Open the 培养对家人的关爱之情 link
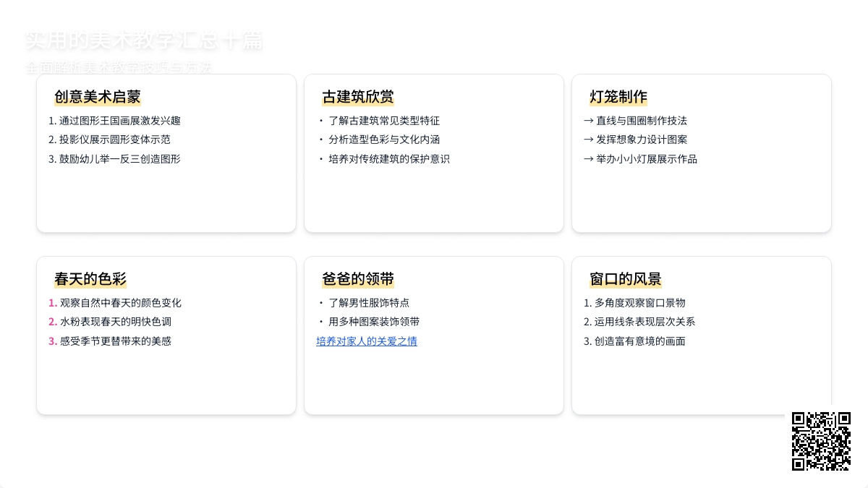 click(367, 341)
